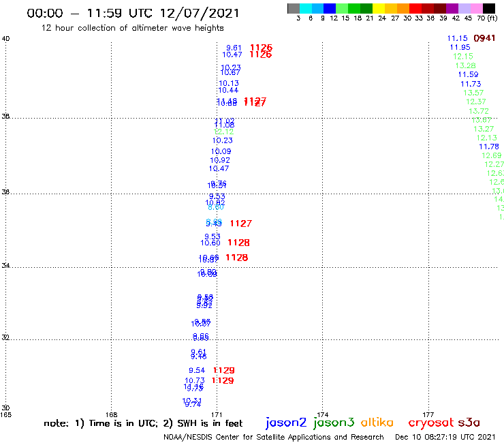Click the wave height '11.73'
Image resolution: width=504 pixels, height=443 pixels.
pos(471,84)
